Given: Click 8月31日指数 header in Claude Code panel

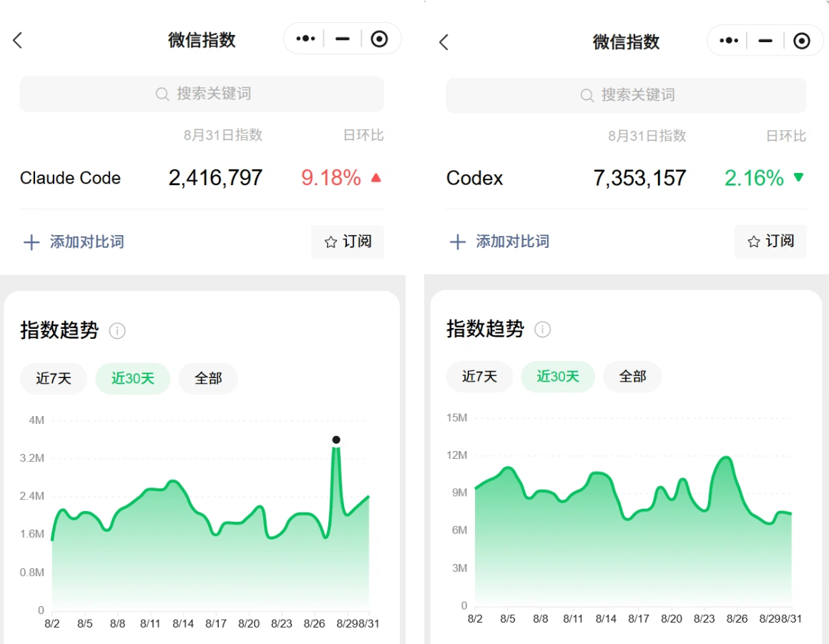Looking at the screenshot, I should [x=223, y=135].
